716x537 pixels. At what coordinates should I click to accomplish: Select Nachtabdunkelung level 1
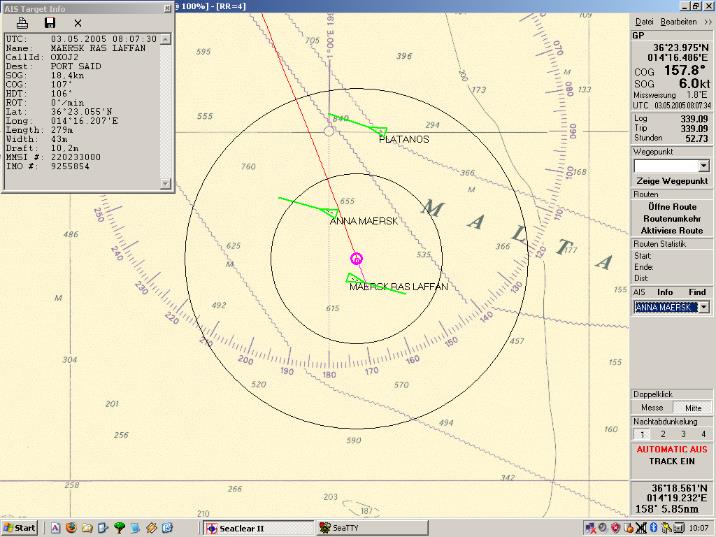(642, 434)
